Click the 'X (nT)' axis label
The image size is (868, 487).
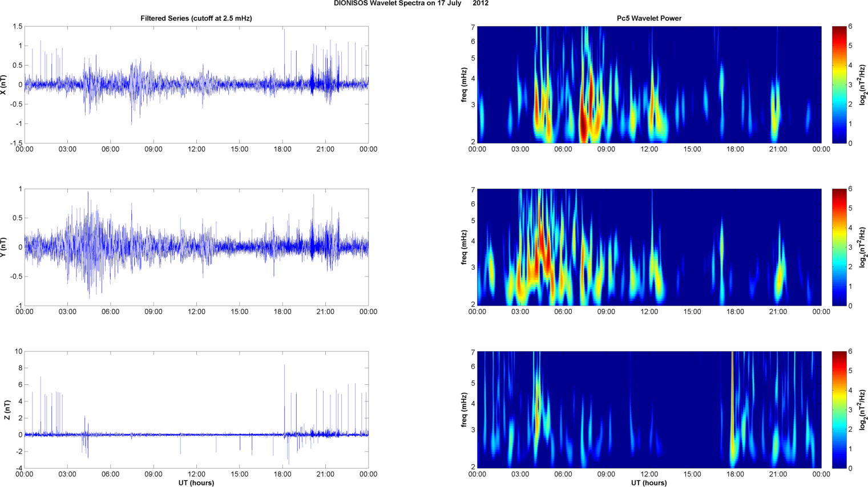pyautogui.click(x=4, y=85)
